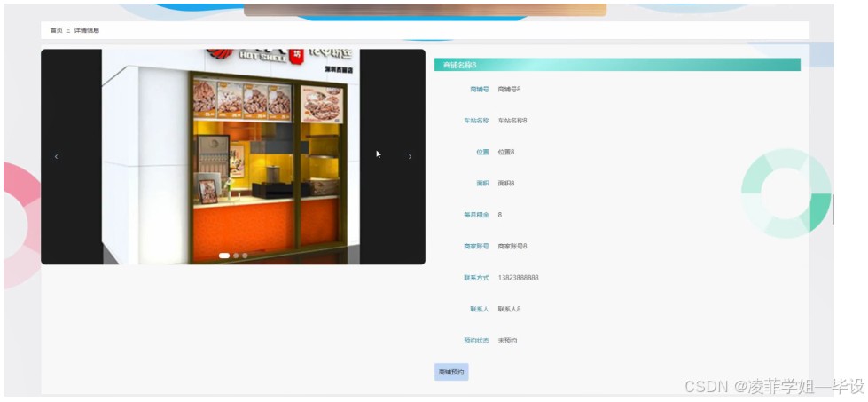Click the 商家账号 field label
Image resolution: width=868 pixels, height=402 pixels.
tap(477, 246)
